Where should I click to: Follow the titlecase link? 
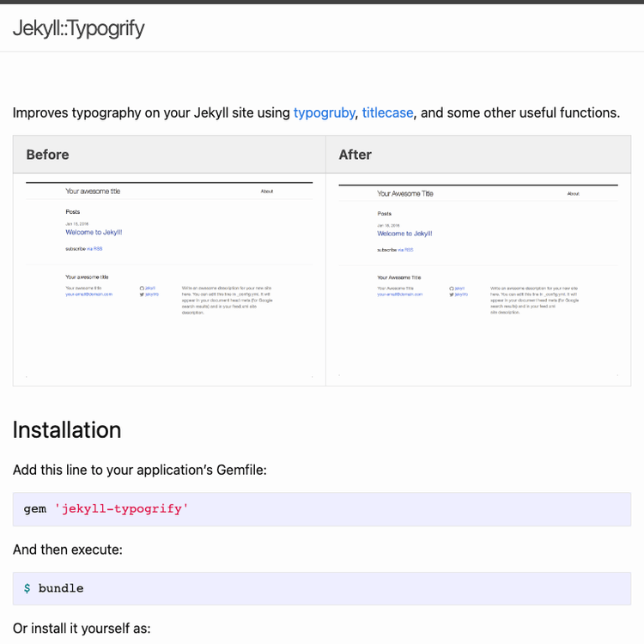tap(387, 112)
